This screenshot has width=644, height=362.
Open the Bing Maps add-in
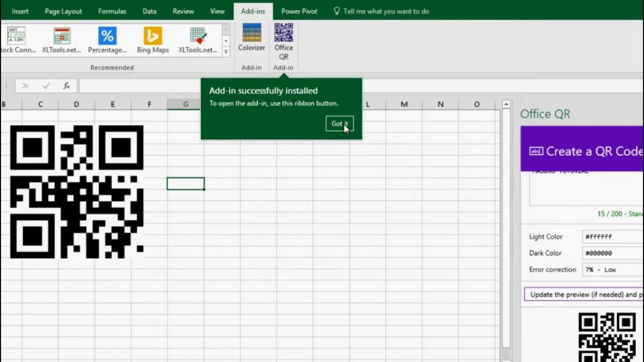click(x=152, y=40)
